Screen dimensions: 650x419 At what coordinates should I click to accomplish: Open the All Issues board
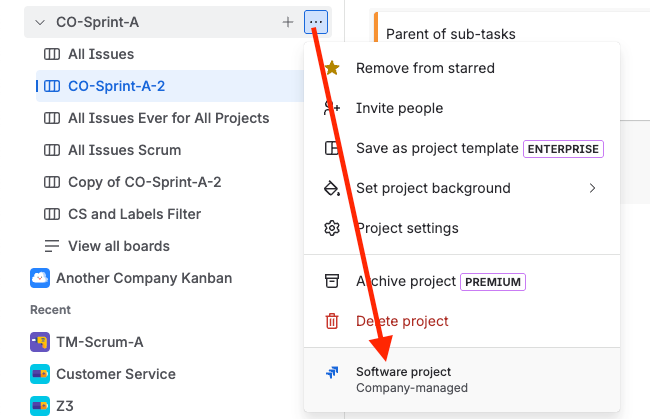click(100, 54)
